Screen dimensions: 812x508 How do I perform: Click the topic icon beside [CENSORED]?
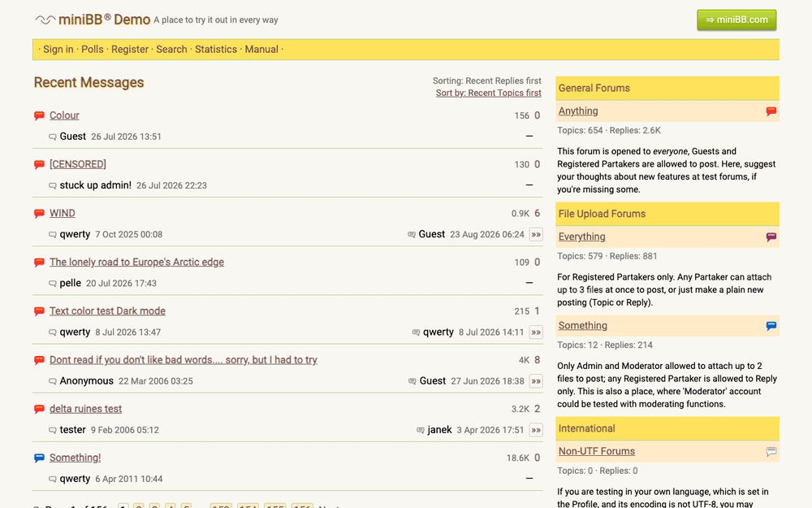pos(39,165)
